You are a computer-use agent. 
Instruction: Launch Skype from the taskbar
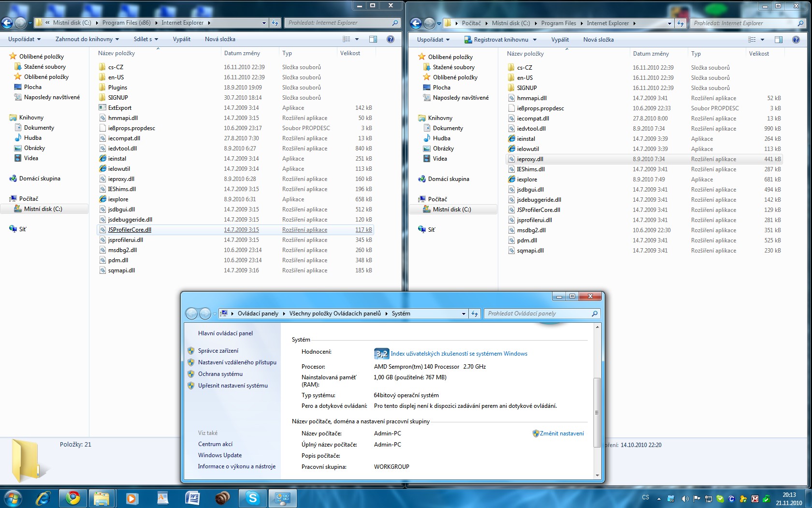tap(252, 498)
